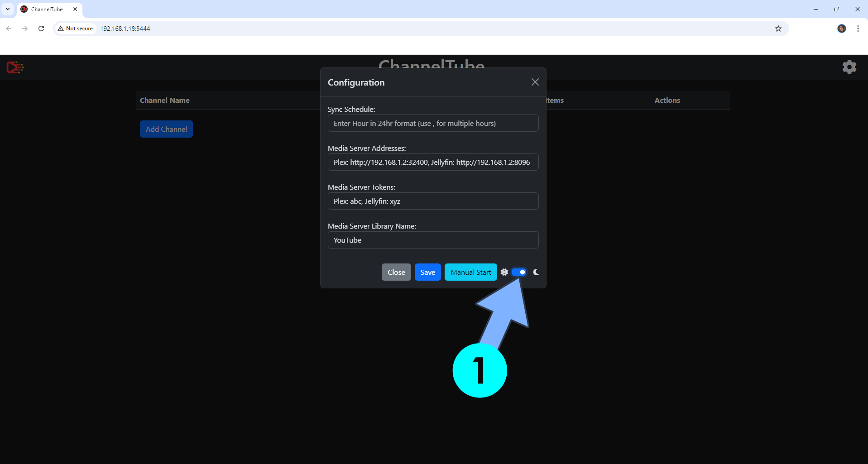Viewport: 868px width, 464px height.
Task: Save the configuration settings
Action: pyautogui.click(x=428, y=272)
